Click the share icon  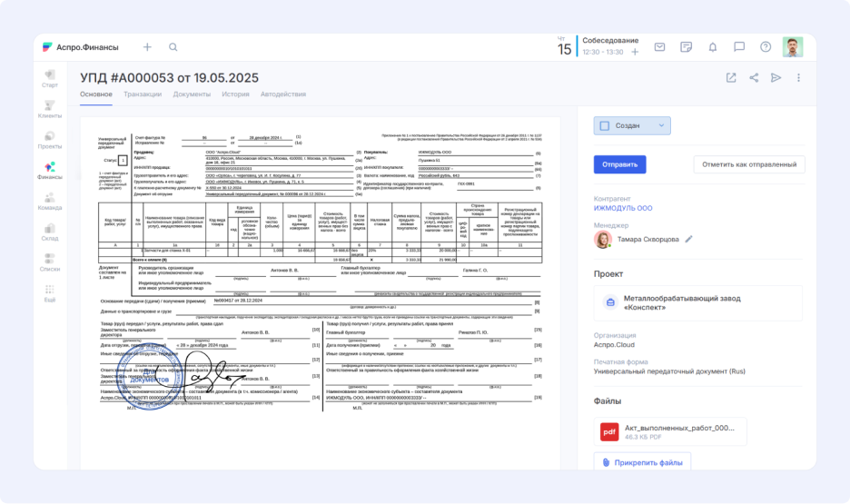tap(754, 77)
